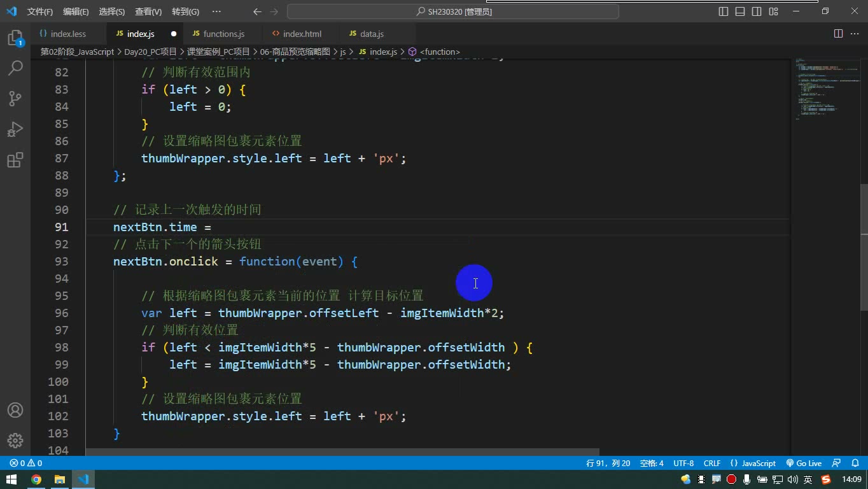Open the Manage gear icon
Image resolution: width=868 pixels, height=489 pixels.
coord(15,440)
